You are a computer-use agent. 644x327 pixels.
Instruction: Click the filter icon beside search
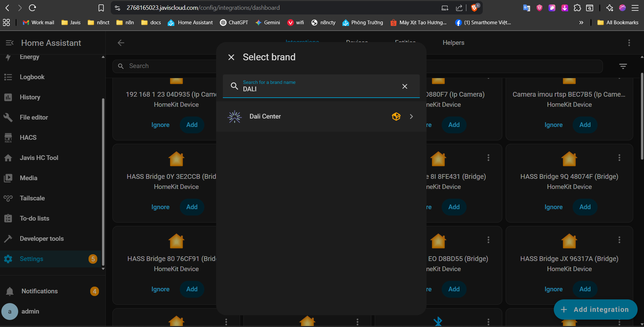(623, 66)
